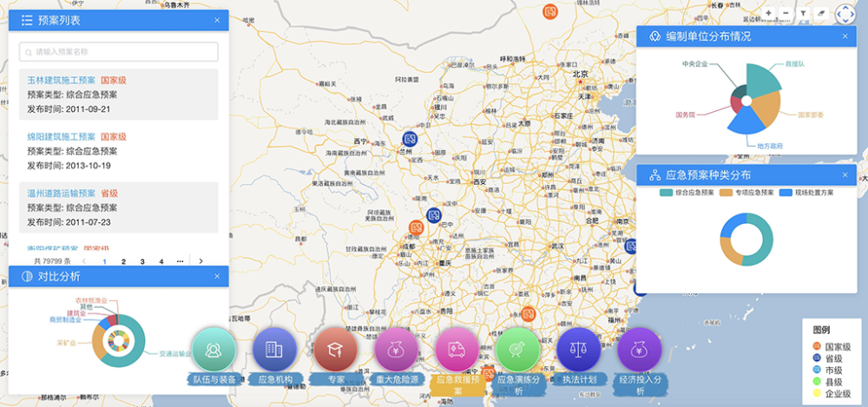Open the 应急救援预案 ambulance icon
Image resolution: width=868 pixels, height=407 pixels.
pos(458,351)
